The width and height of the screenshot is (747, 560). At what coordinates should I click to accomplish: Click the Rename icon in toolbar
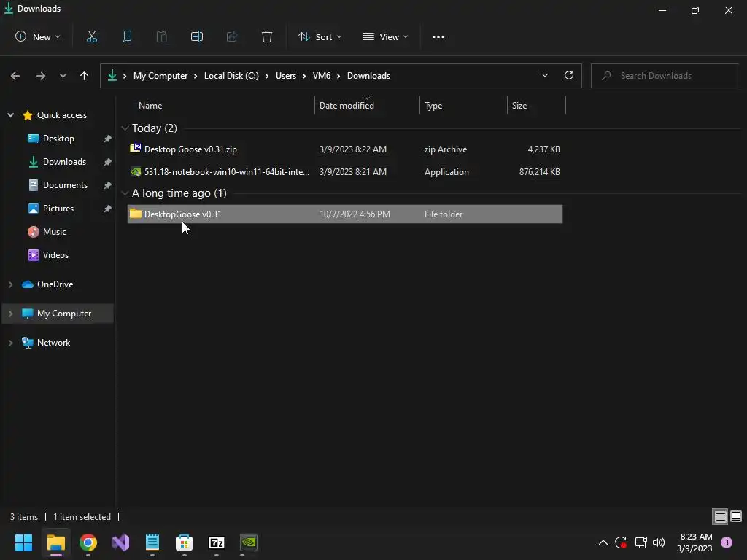click(197, 36)
